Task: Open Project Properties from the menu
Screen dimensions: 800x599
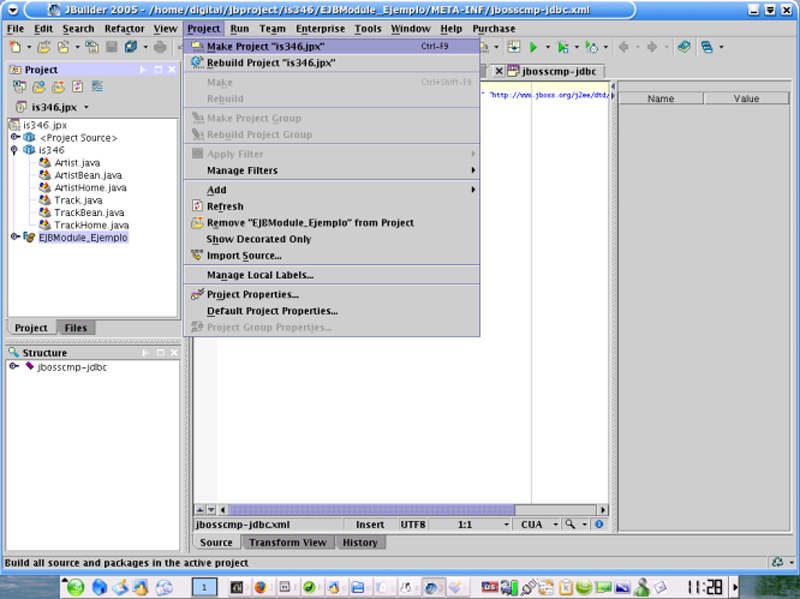Action: coord(252,295)
